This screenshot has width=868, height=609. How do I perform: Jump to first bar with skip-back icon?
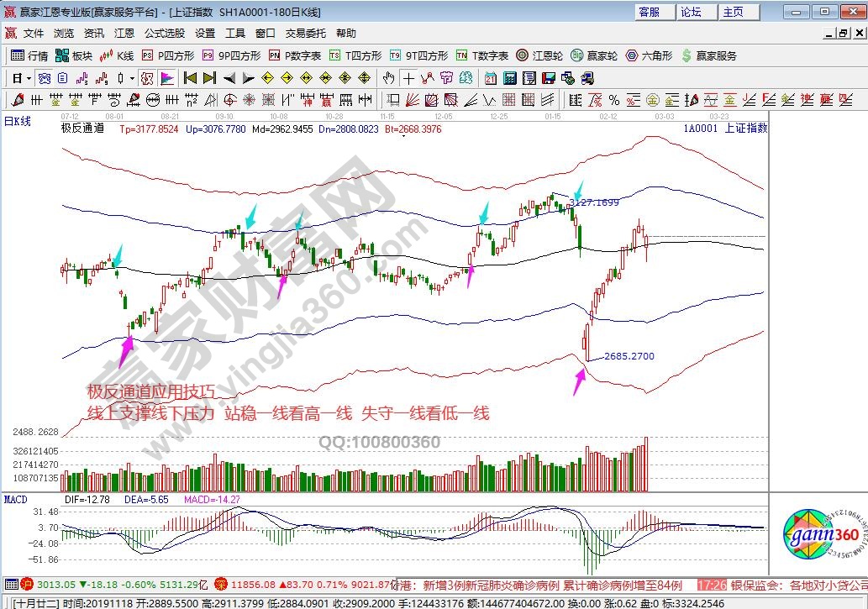pyautogui.click(x=190, y=78)
